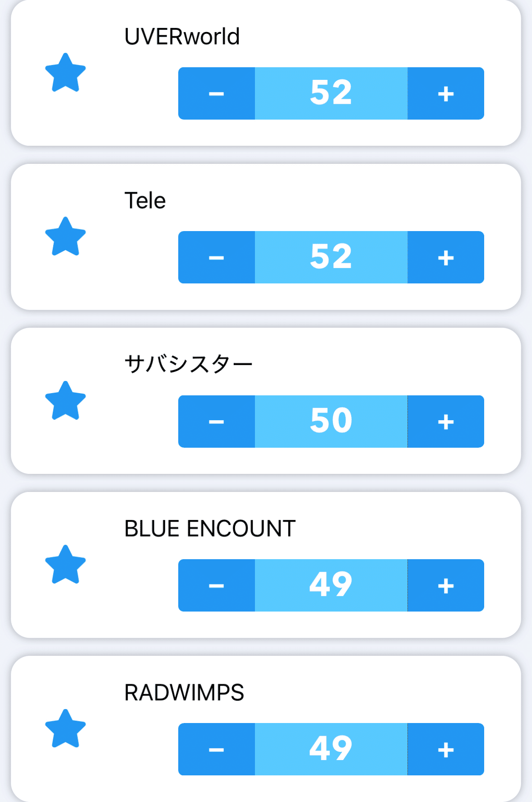The image size is (532, 802).
Task: Click the サバシスター value showing 50
Action: pyautogui.click(x=331, y=422)
